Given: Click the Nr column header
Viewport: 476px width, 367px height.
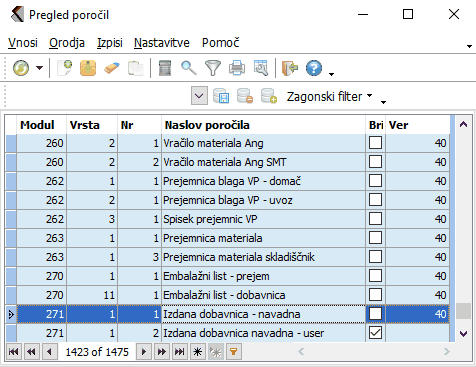Looking at the screenshot, I should (x=139, y=125).
